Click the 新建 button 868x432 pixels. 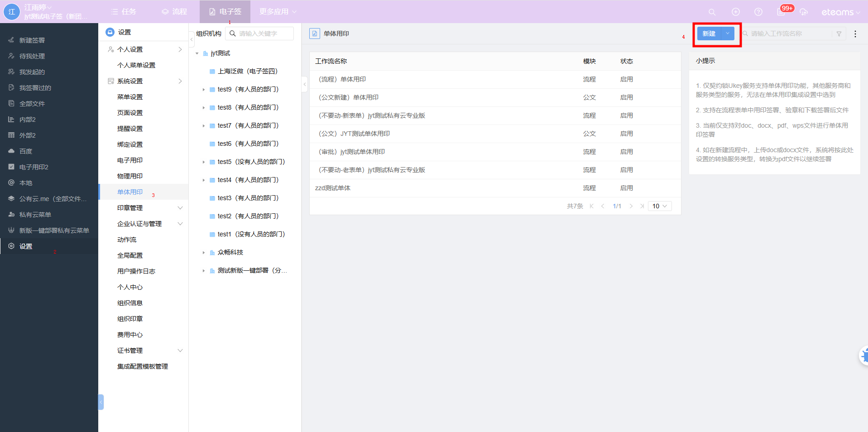click(709, 34)
